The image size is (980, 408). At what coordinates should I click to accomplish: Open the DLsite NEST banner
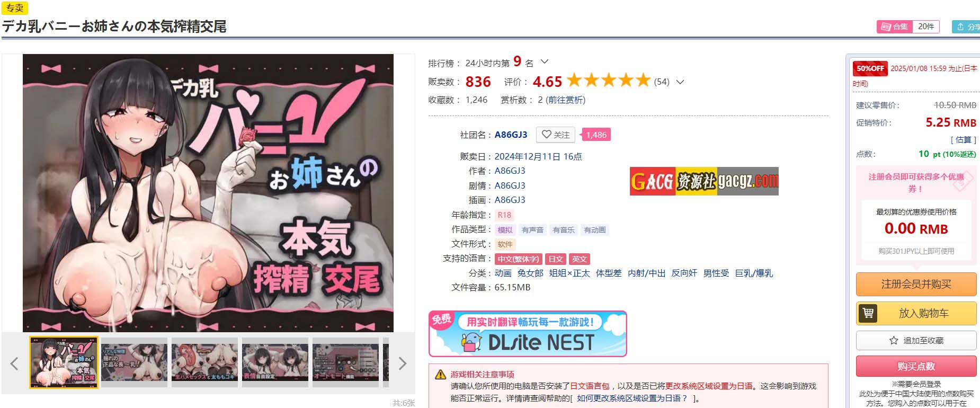point(528,334)
